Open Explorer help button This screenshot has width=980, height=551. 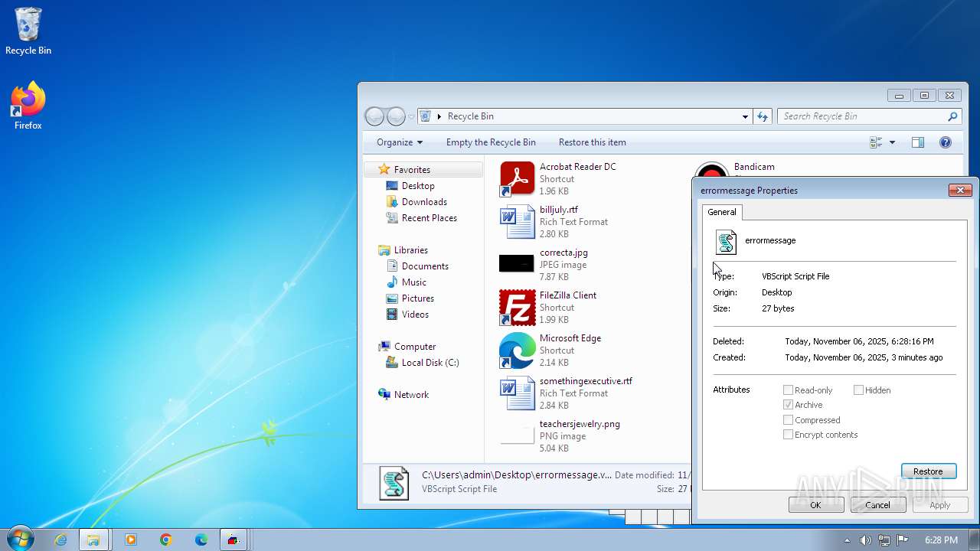pos(946,142)
